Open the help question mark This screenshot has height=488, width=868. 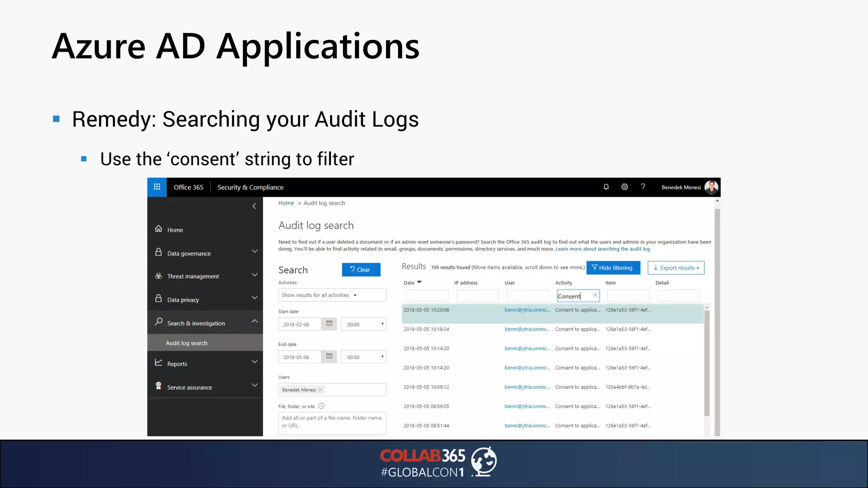tap(643, 187)
